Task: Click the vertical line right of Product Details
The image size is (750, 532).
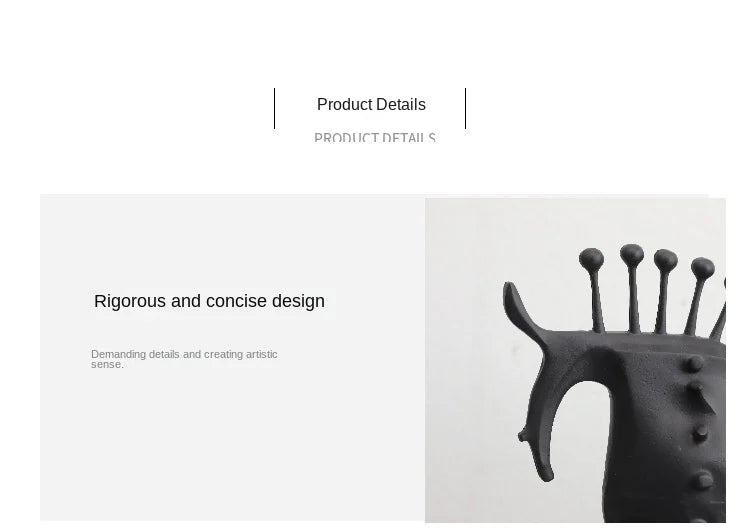Action: 465,108
